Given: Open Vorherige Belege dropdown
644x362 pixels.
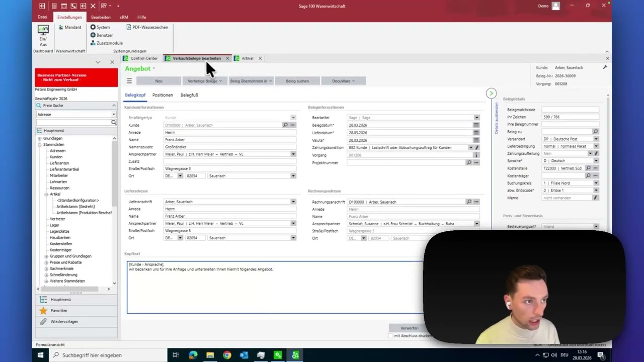Looking at the screenshot, I should [204, 80].
